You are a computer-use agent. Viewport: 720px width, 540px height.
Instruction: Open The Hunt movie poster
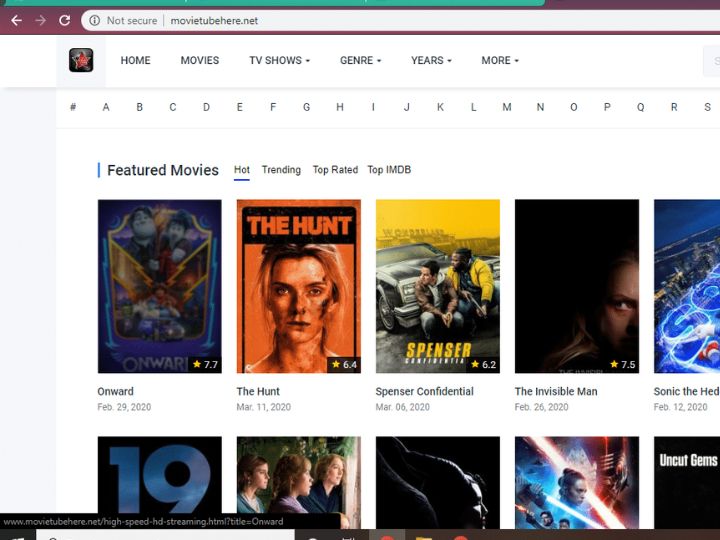[x=299, y=286]
